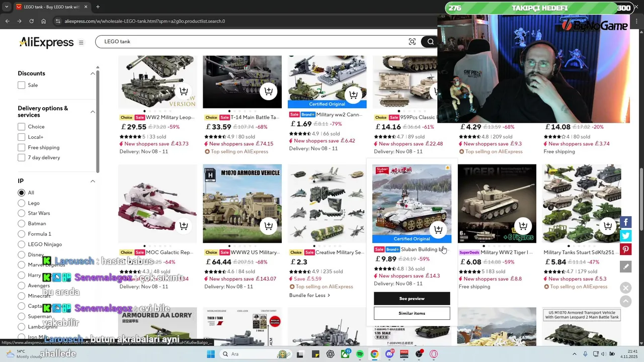
Task: Open Opera GX from the taskbar
Action: coord(434,354)
